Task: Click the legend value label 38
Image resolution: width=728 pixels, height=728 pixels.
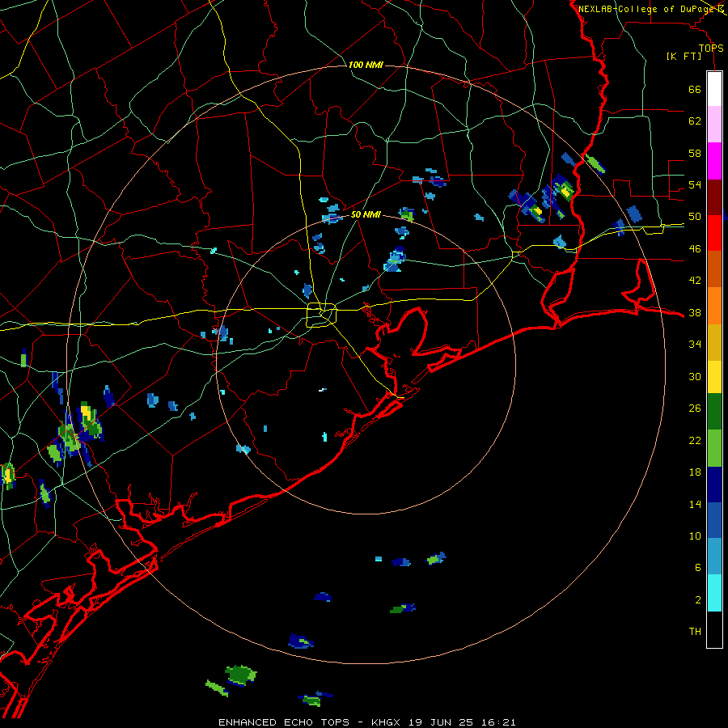Action: pos(695,313)
